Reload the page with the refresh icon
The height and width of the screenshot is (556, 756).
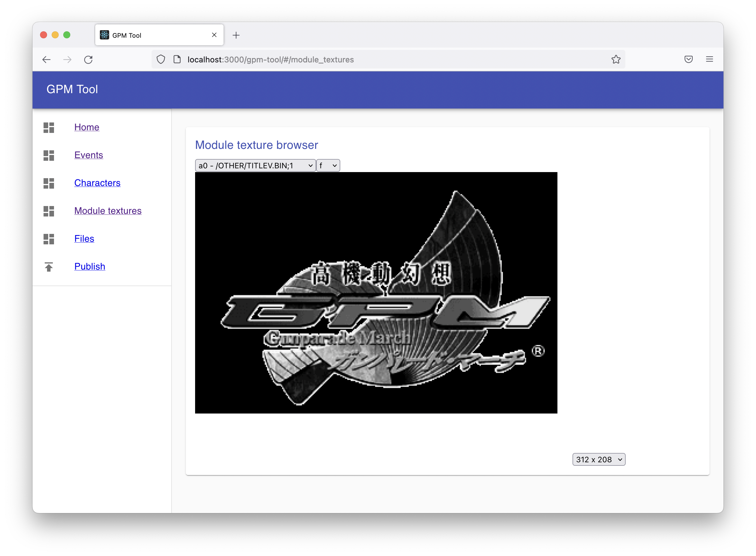(88, 59)
